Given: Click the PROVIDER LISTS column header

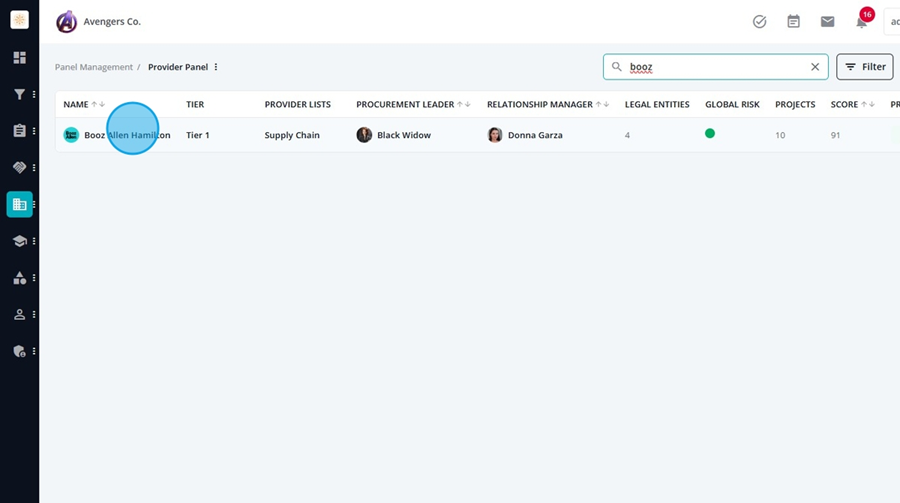Looking at the screenshot, I should coord(297,105).
